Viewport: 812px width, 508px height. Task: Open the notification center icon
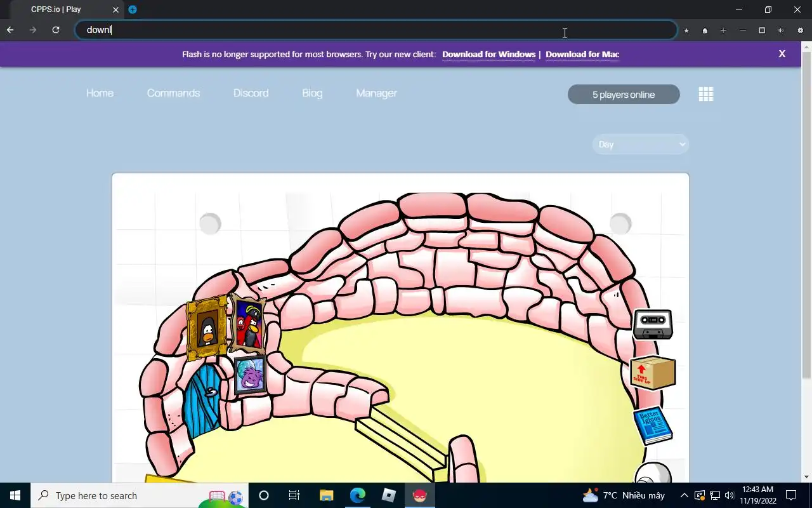pos(791,495)
